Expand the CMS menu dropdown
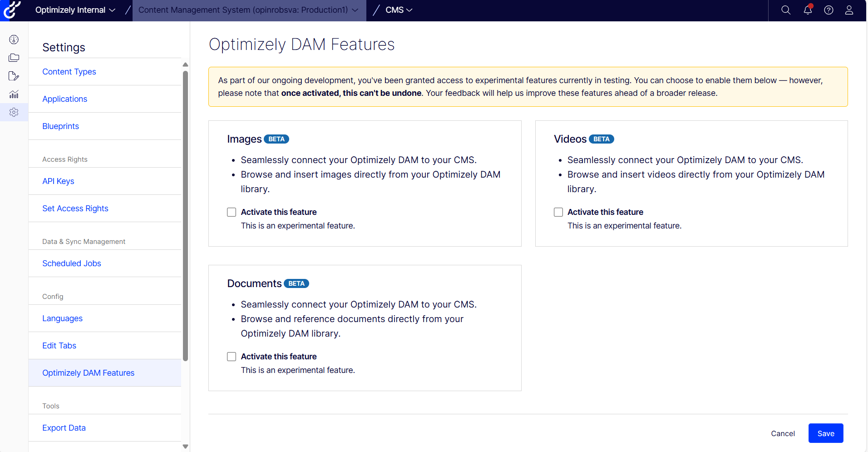Screen dimensions: 868x452 [x=399, y=10]
